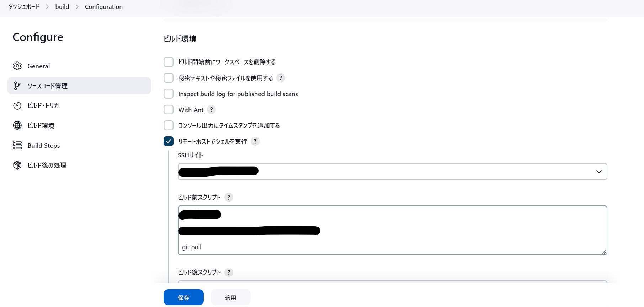
Task: Open the build breadcrumb link
Action: point(62,7)
